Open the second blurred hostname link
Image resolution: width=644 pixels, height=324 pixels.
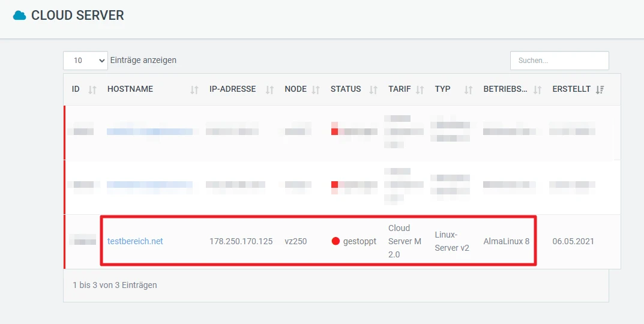pyautogui.click(x=149, y=185)
